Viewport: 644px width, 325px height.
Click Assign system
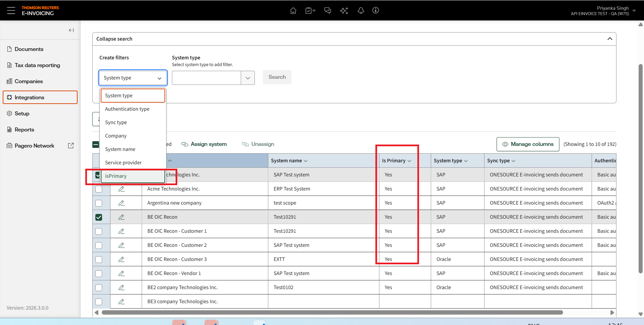pos(204,144)
